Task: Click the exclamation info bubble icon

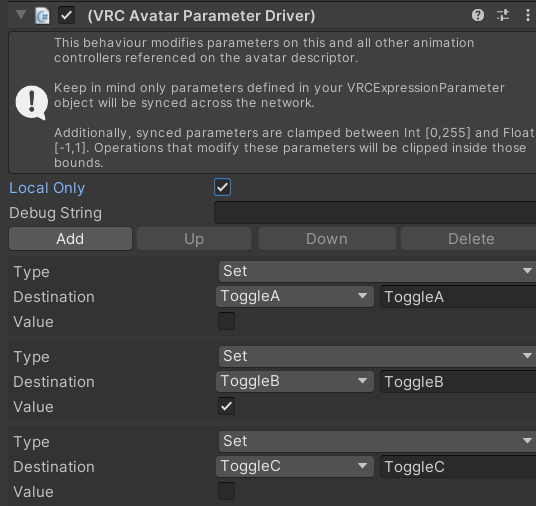Action: 31,102
